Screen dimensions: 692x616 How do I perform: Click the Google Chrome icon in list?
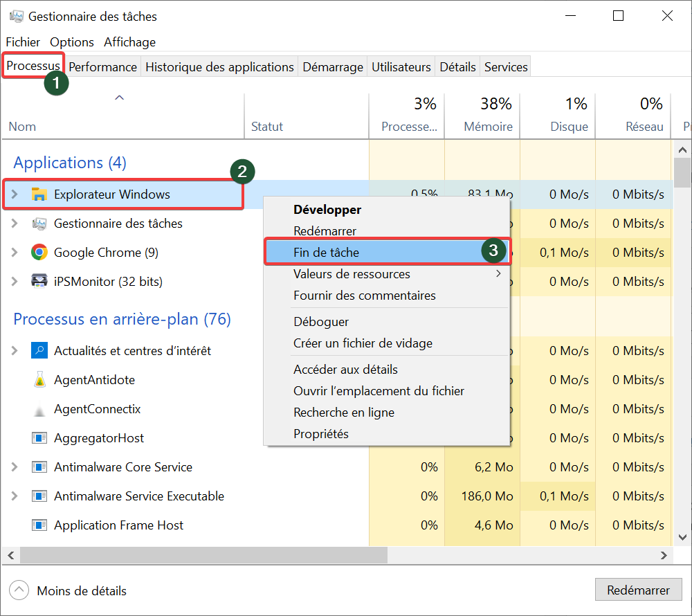[x=39, y=253]
